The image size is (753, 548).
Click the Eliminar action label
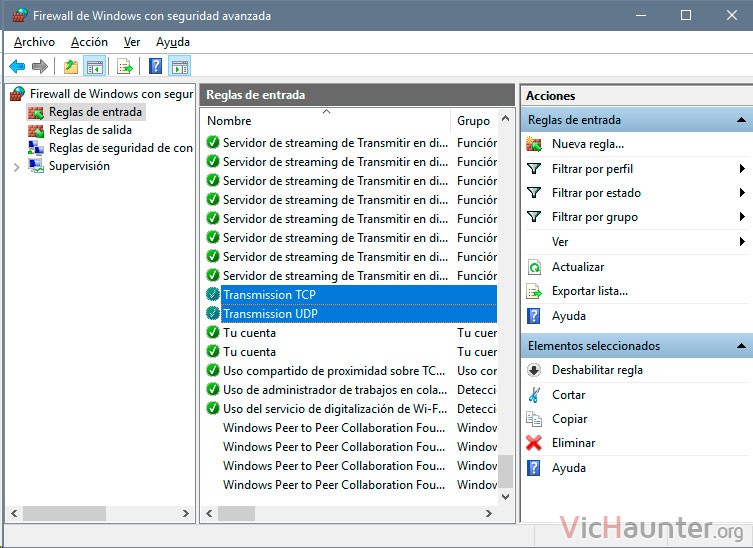(x=573, y=443)
